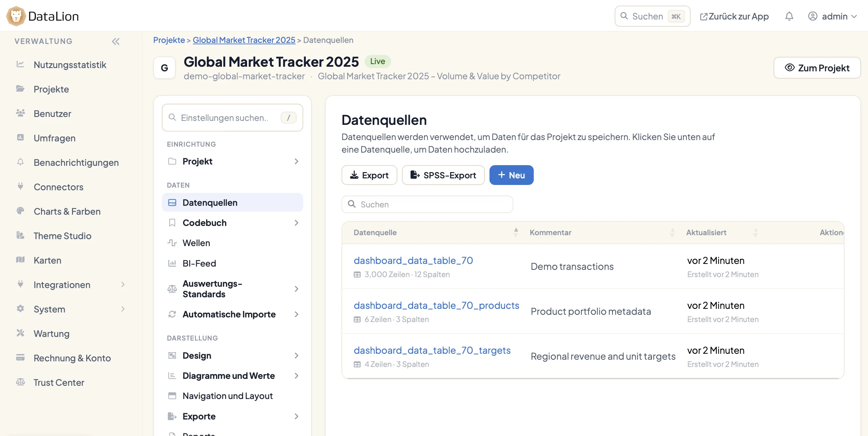This screenshot has height=436, width=868.
Task: Expand the Integrationen sidebar submenu
Action: pyautogui.click(x=123, y=284)
